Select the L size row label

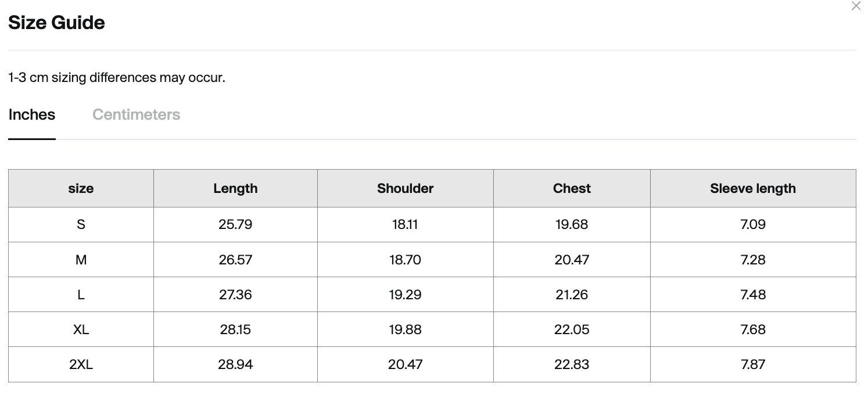(81, 295)
